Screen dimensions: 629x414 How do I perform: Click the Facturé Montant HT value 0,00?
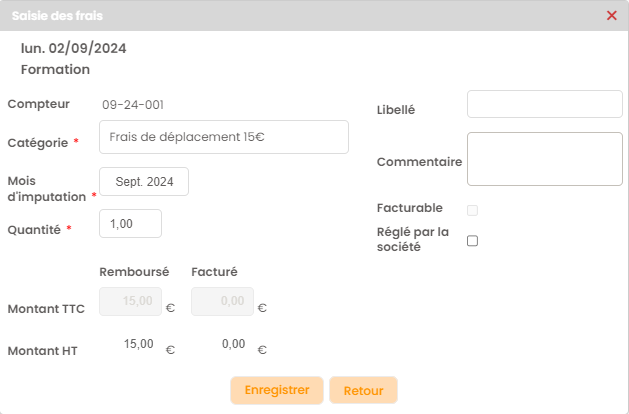point(233,344)
